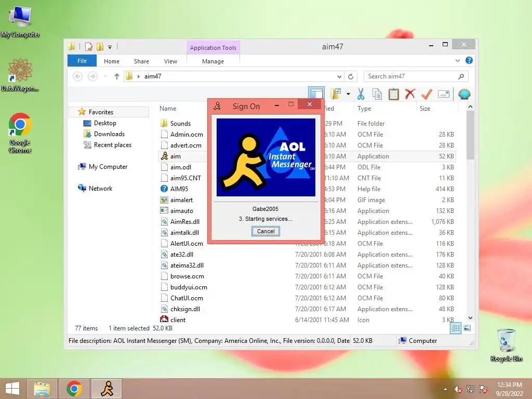
Task: Click the blue shell icon in the toolbar
Action: click(x=464, y=94)
